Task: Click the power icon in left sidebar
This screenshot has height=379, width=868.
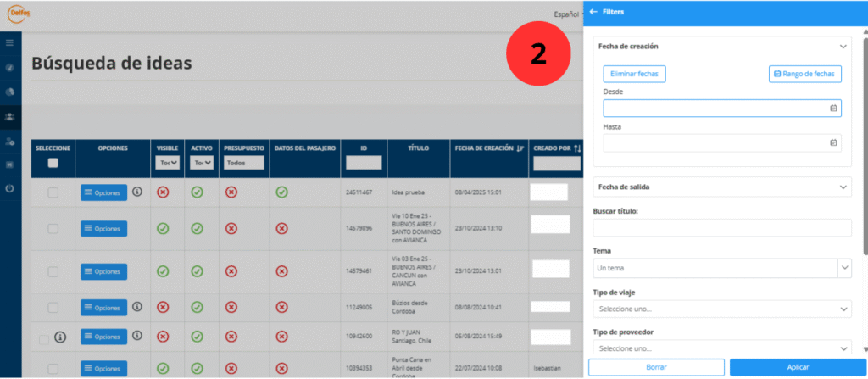Action: (9, 188)
